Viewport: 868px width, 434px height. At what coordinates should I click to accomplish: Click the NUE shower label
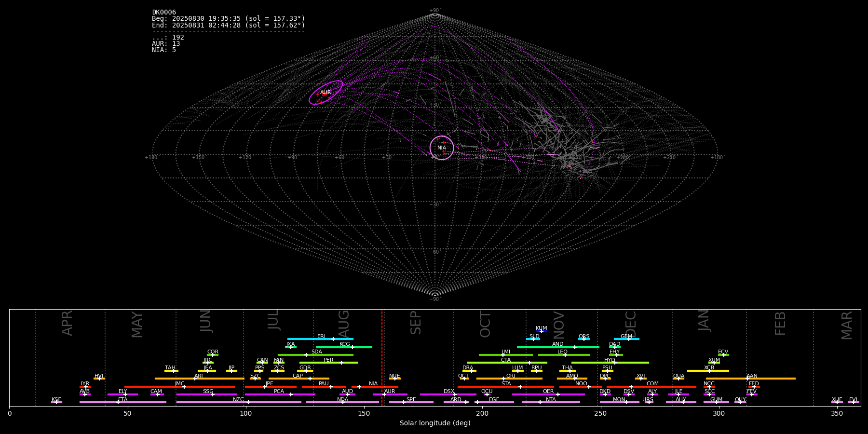click(394, 376)
